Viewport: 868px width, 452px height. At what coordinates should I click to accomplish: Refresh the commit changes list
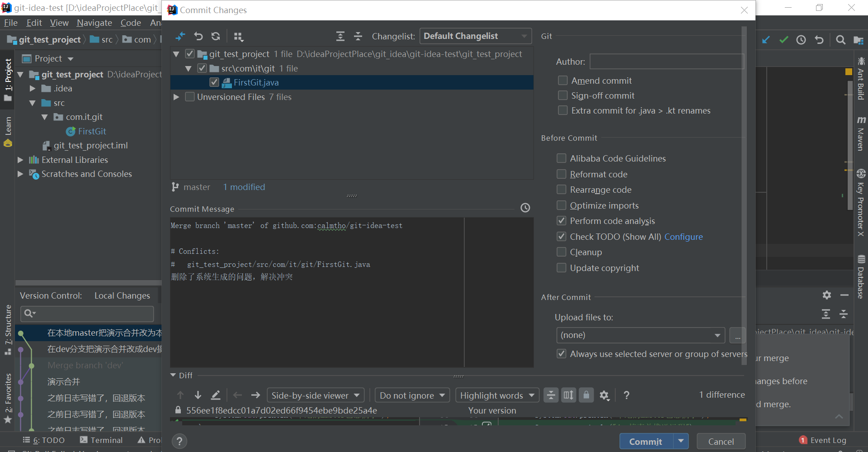(x=216, y=36)
